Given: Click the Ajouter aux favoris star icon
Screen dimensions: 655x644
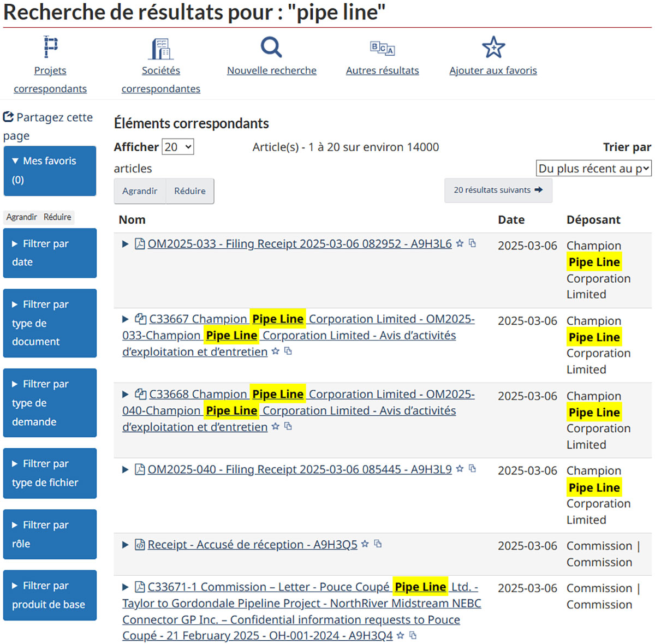Looking at the screenshot, I should click(493, 47).
